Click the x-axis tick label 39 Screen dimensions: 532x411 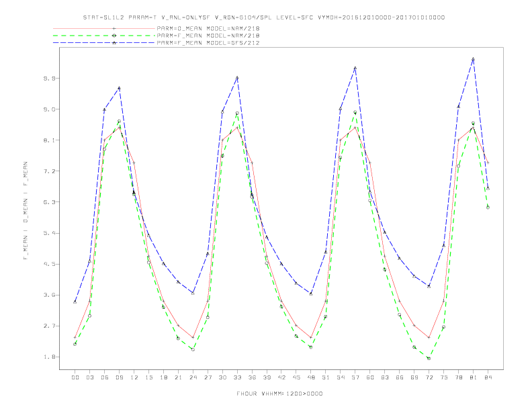267,377
